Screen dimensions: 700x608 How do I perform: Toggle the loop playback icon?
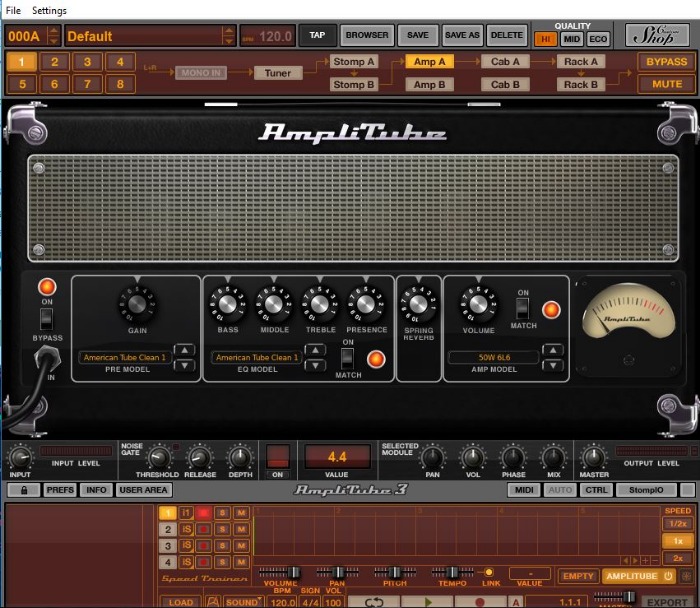[x=374, y=602]
